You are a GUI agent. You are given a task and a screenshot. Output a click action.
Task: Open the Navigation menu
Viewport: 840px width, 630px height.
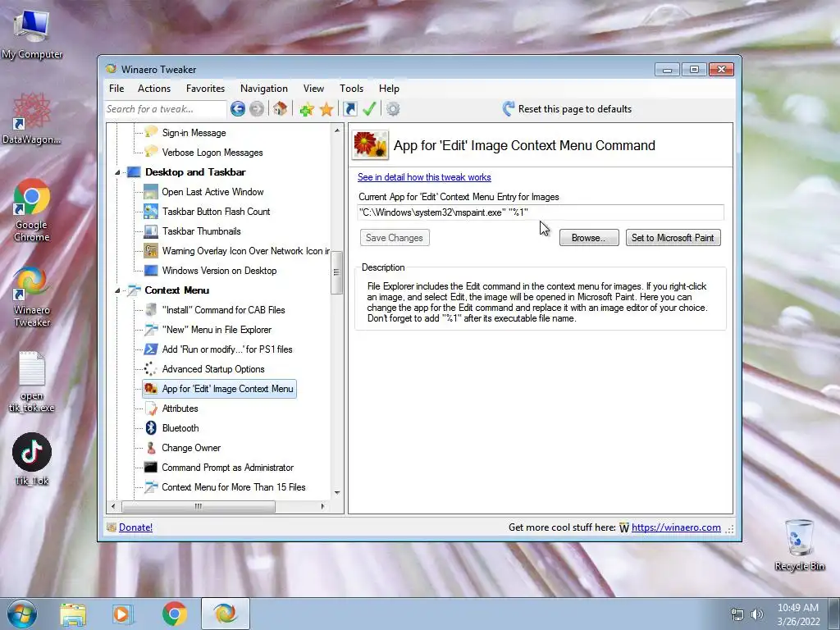(264, 89)
